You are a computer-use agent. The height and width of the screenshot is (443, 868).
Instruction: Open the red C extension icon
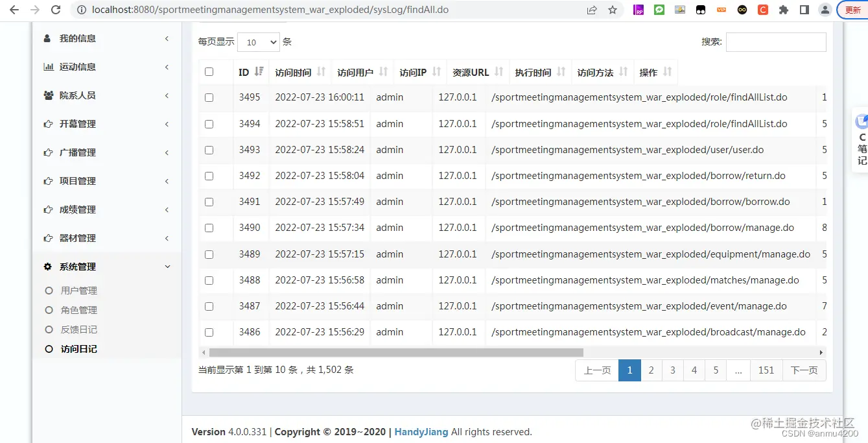tap(763, 10)
